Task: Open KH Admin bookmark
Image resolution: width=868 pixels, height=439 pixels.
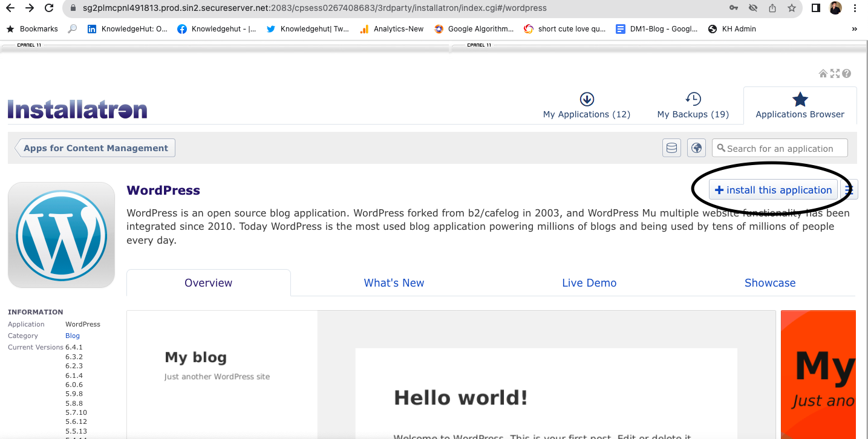Action: point(732,28)
